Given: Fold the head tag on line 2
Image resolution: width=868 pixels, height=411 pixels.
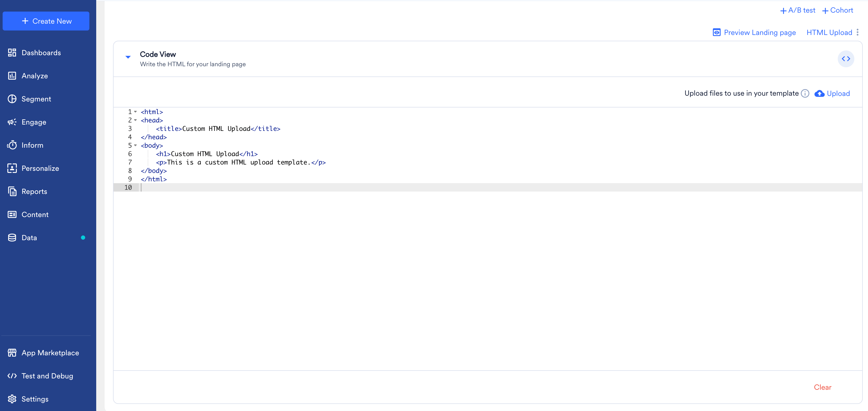Looking at the screenshot, I should 135,120.
